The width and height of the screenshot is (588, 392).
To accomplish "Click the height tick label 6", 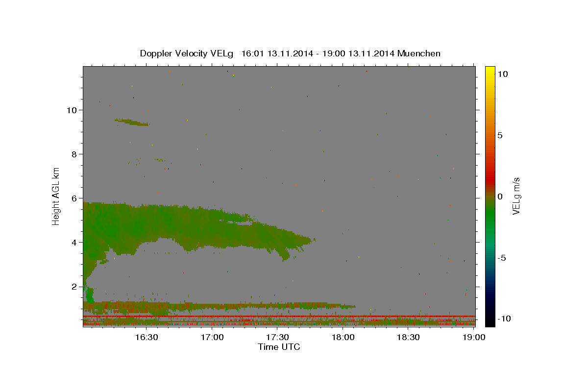I will tap(75, 198).
